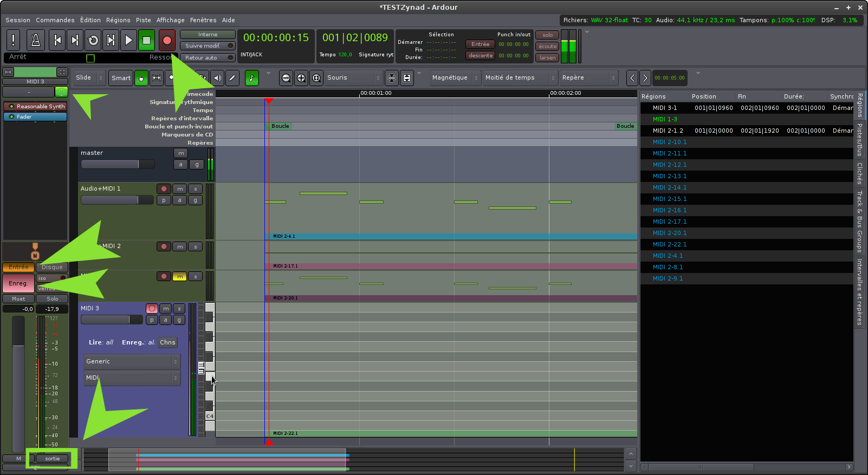Click the master track gain slider

(118, 164)
